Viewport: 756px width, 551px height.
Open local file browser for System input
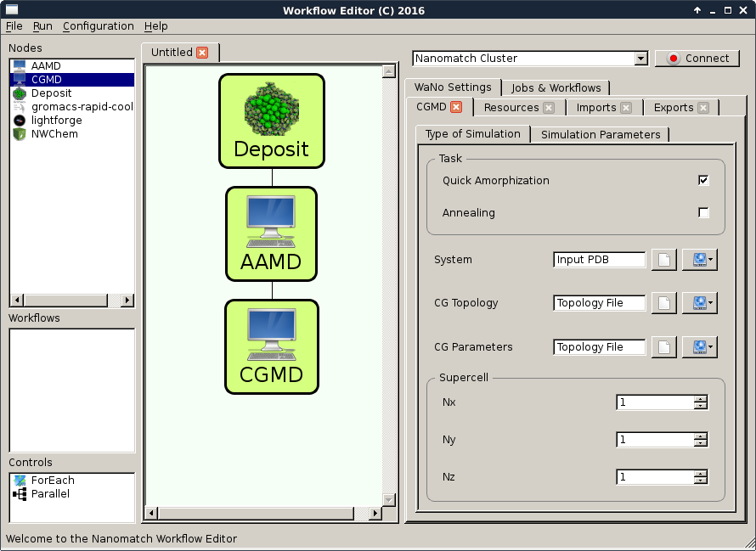tap(663, 260)
